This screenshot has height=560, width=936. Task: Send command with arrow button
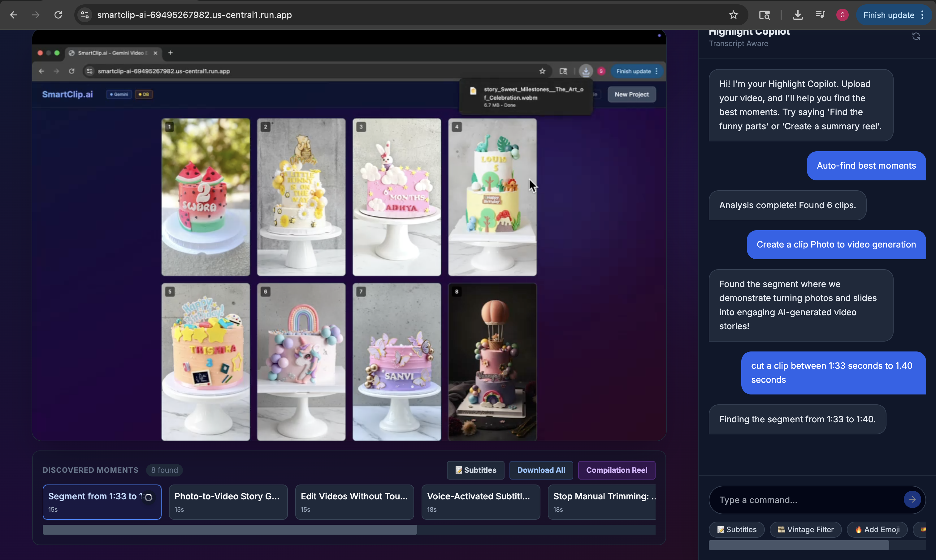pos(912,500)
